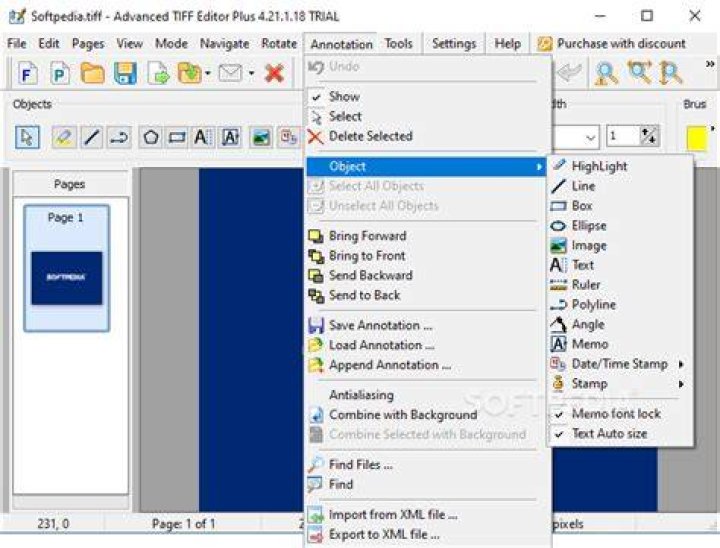Viewport: 720px width, 548px height.
Task: Open the View menu
Action: click(129, 44)
